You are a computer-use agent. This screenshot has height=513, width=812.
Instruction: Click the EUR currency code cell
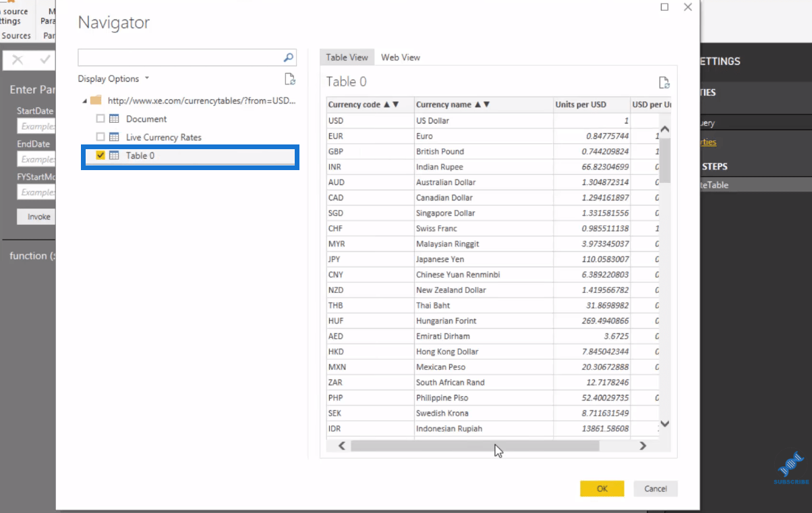pyautogui.click(x=370, y=136)
